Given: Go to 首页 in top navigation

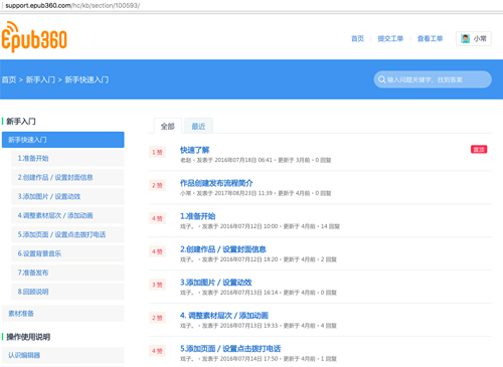Looking at the screenshot, I should pos(357,39).
